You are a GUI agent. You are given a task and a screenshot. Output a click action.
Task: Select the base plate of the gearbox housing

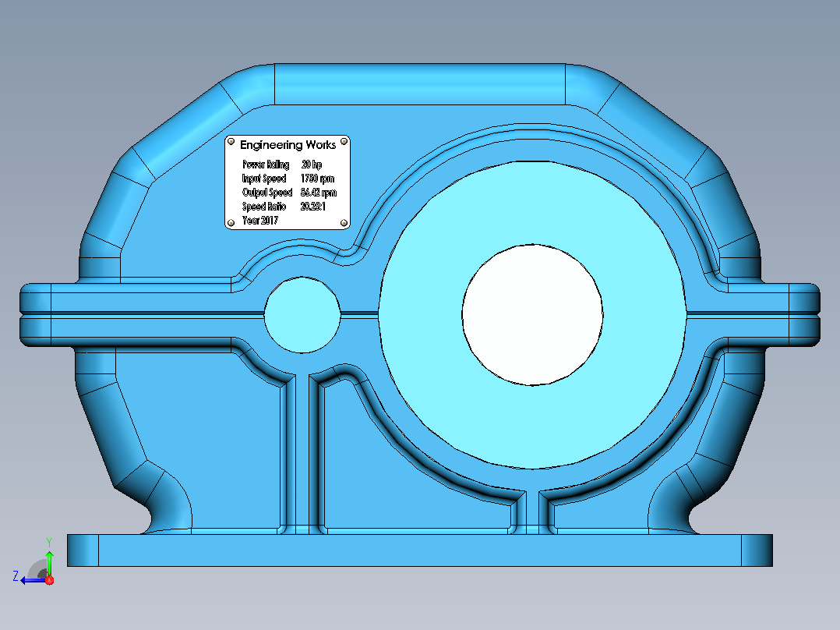coord(420,550)
